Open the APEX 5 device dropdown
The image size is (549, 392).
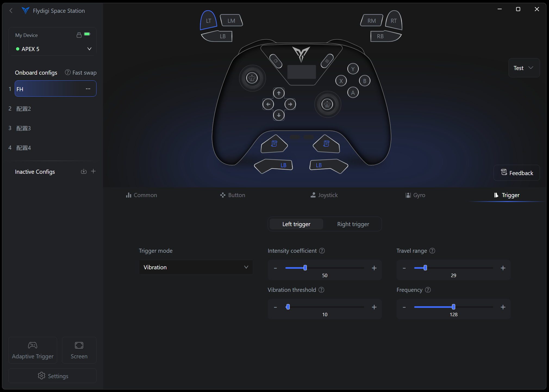(89, 49)
